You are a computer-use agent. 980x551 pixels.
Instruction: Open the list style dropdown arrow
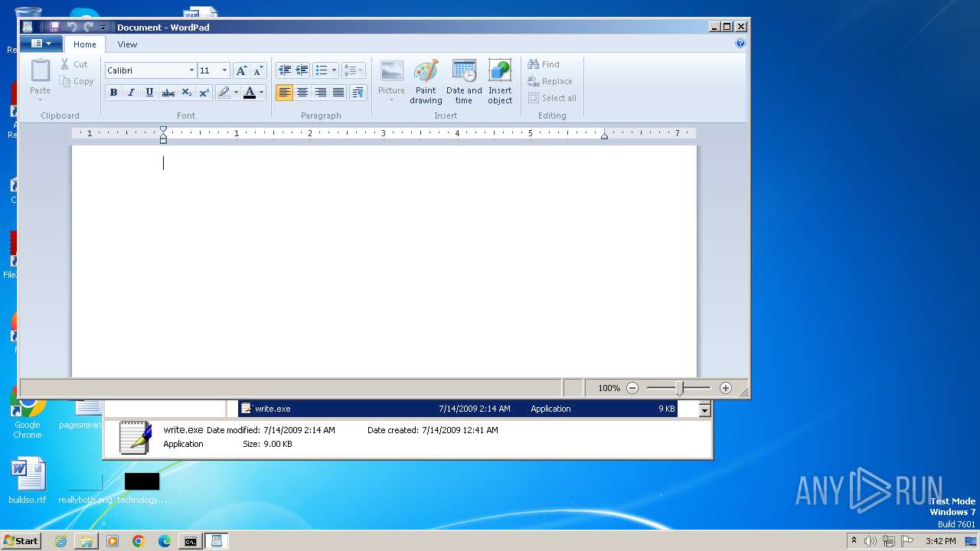pos(334,70)
